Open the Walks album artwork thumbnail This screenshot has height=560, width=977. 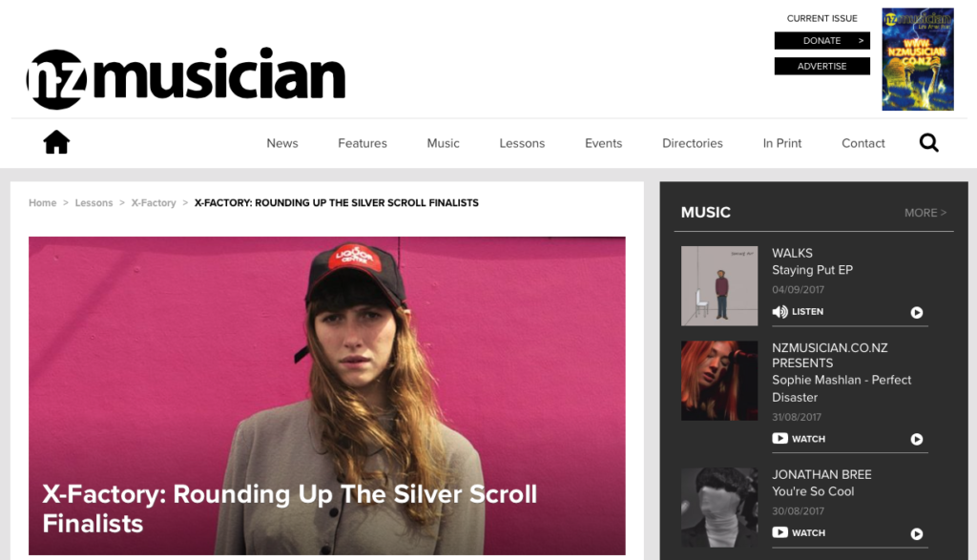click(719, 286)
